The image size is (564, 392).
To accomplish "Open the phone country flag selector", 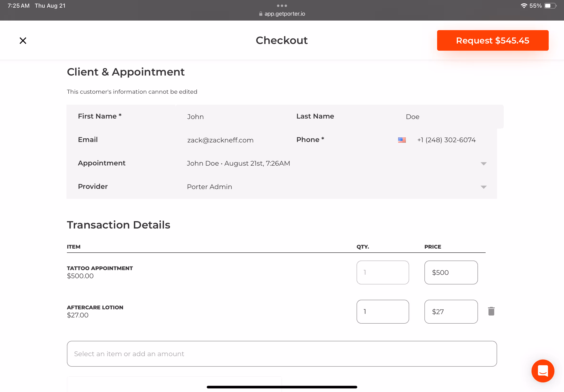I will pyautogui.click(x=402, y=140).
